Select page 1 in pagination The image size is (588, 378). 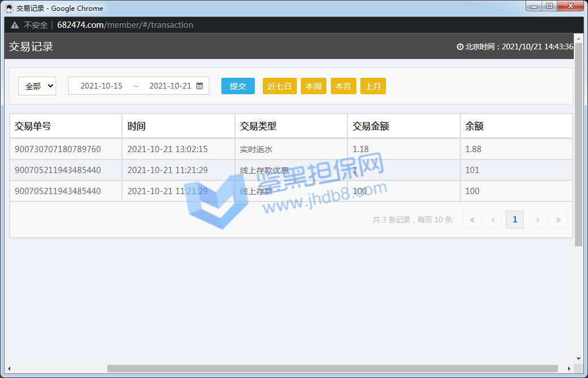coord(515,220)
